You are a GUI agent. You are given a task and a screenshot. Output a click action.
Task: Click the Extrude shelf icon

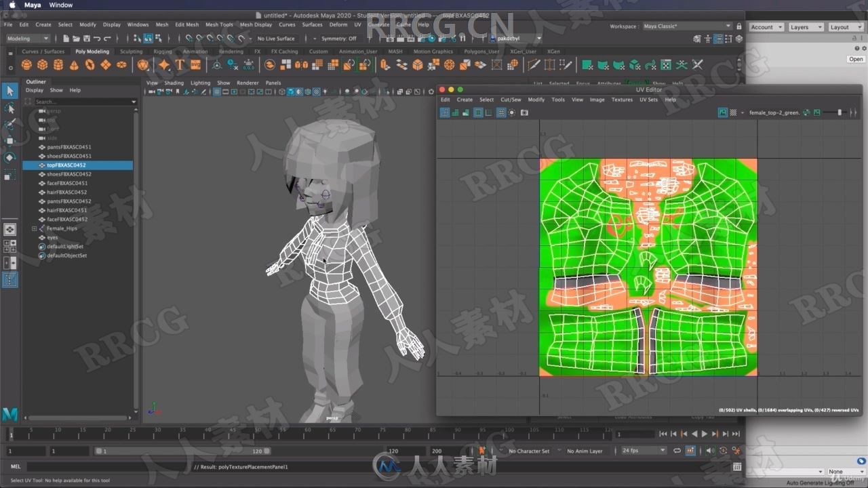385,65
